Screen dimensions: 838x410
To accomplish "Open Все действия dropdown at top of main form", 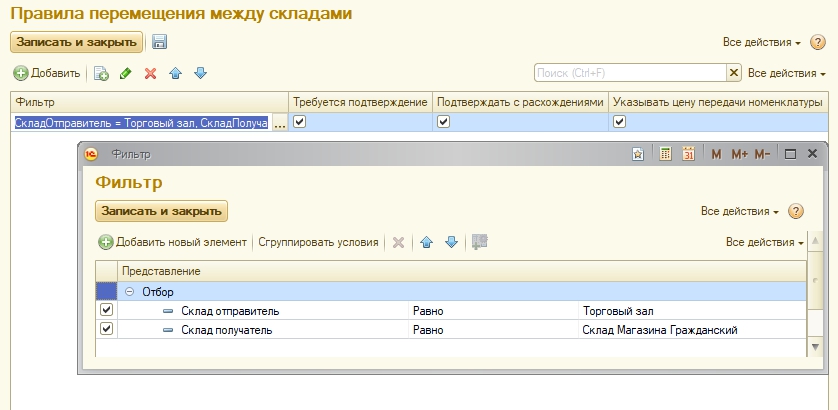I will tap(761, 43).
